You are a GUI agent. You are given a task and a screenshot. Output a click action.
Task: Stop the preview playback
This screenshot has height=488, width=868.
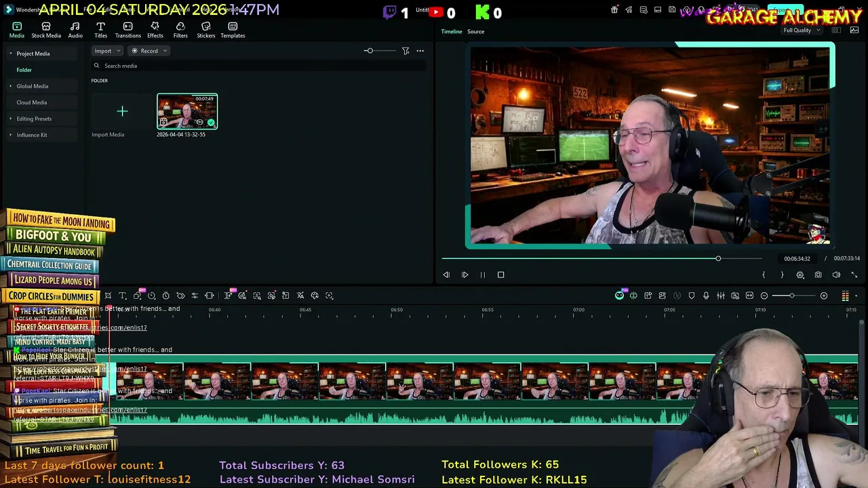(x=501, y=275)
